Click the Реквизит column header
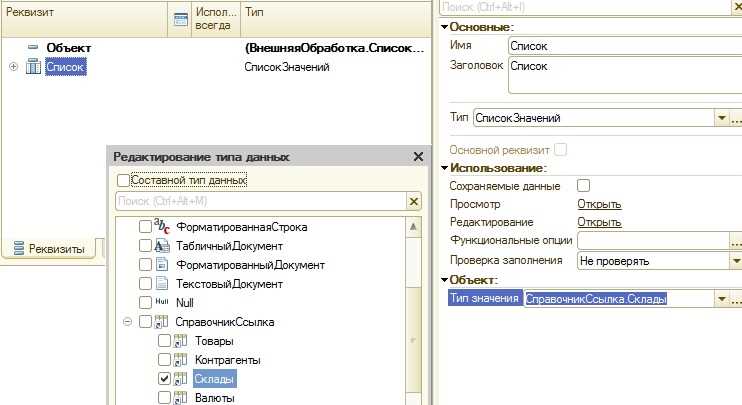The height and width of the screenshot is (405, 742). tap(84, 19)
